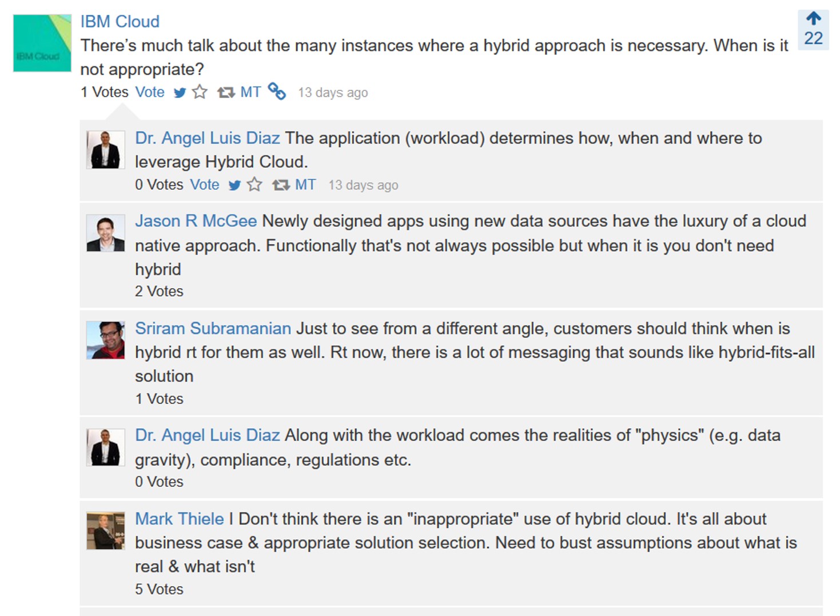This screenshot has width=840, height=616.
Task: Click Jason R McGee's avatar photo
Action: 106,233
